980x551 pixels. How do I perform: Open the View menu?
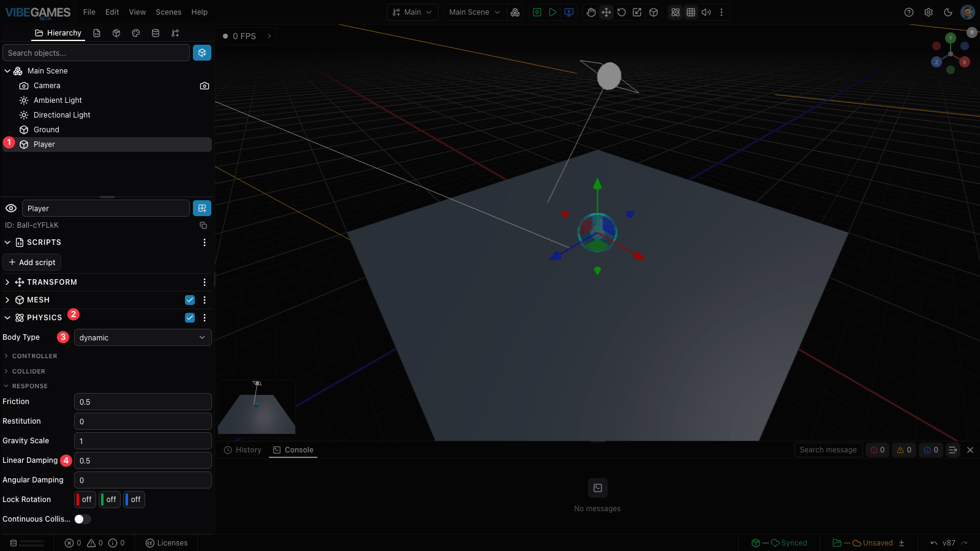pyautogui.click(x=137, y=12)
